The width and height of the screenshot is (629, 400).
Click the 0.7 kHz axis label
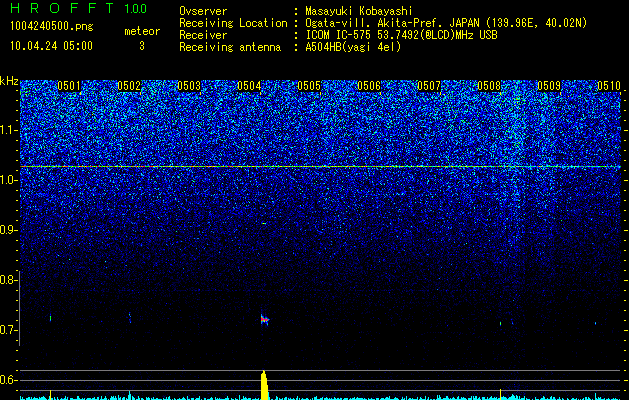click(7, 330)
